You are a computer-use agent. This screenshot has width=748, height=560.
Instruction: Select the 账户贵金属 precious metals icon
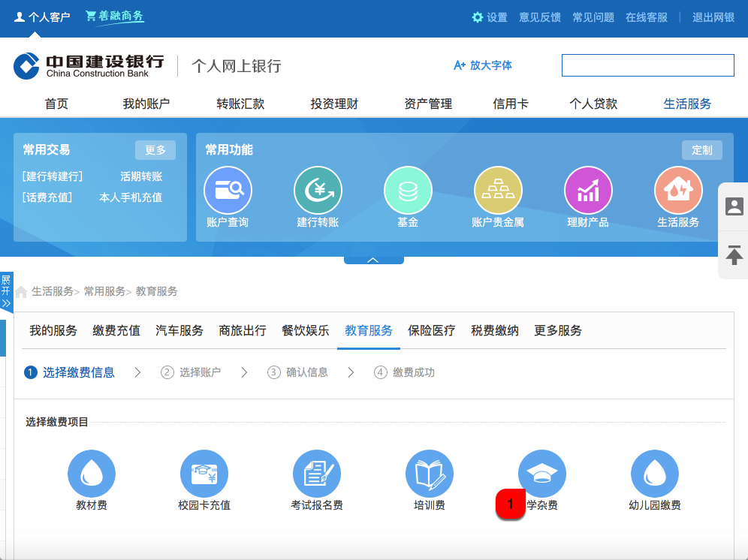498,191
